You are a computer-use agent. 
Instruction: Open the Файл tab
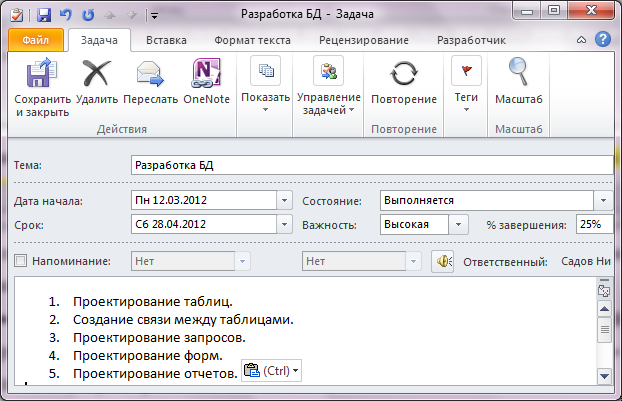pos(36,40)
